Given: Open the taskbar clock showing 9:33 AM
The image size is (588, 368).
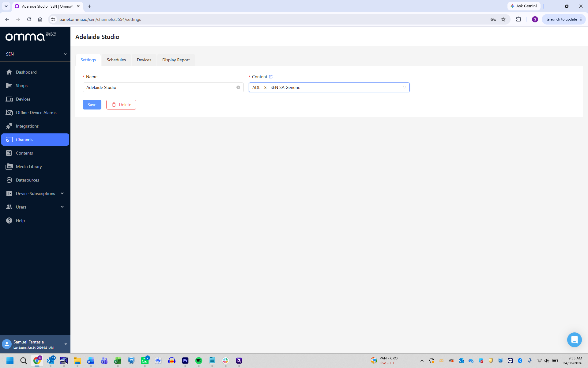Looking at the screenshot, I should tap(573, 361).
